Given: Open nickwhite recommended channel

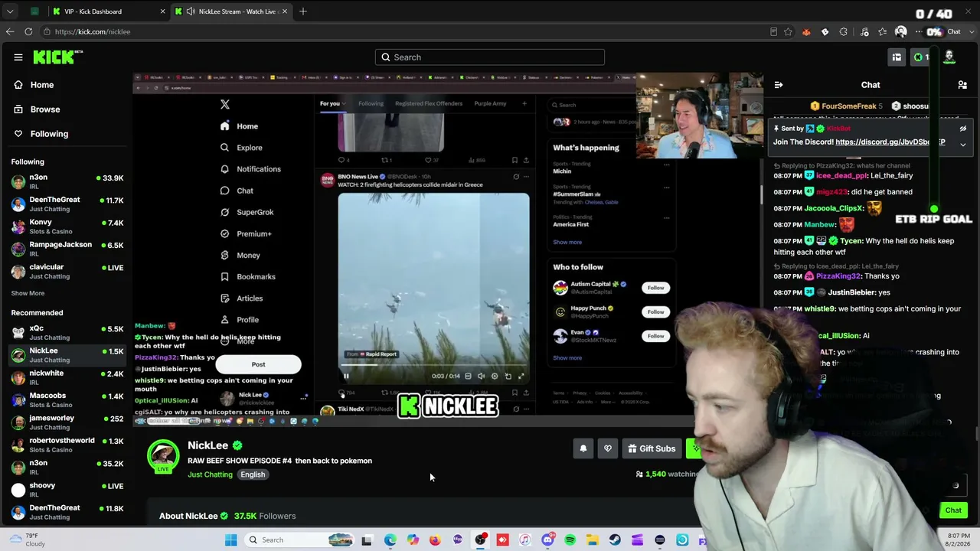Looking at the screenshot, I should pos(67,378).
